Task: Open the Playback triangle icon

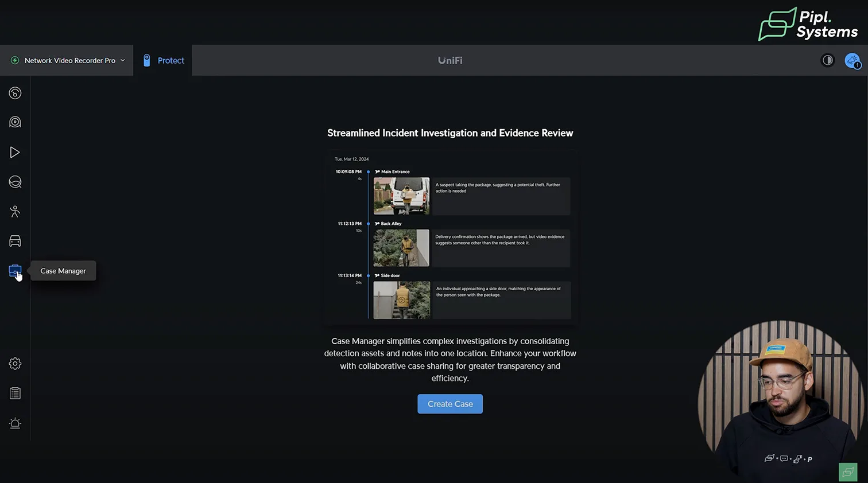Action: point(15,152)
